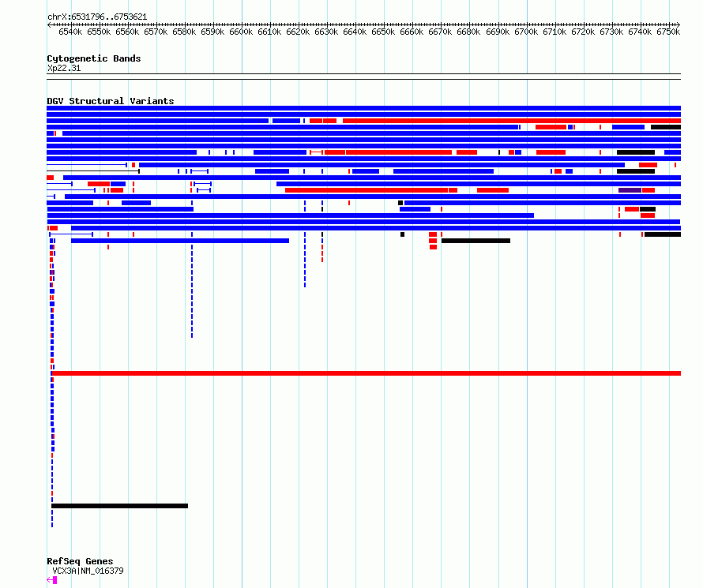Click the full-width red variant bar below the short rows
Viewport: 703px width, 588px height.
tap(367, 373)
